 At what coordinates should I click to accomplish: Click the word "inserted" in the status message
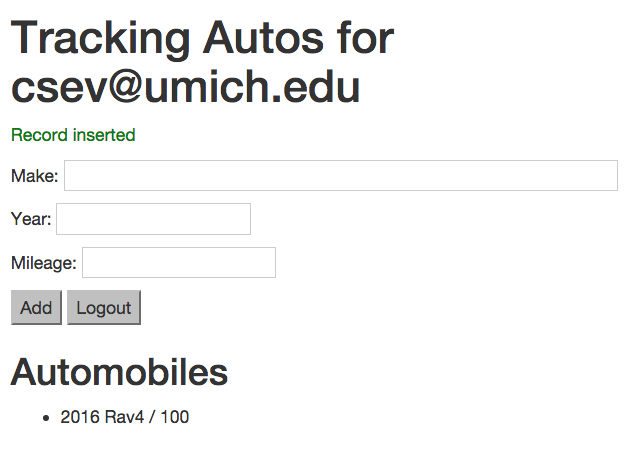pos(104,135)
